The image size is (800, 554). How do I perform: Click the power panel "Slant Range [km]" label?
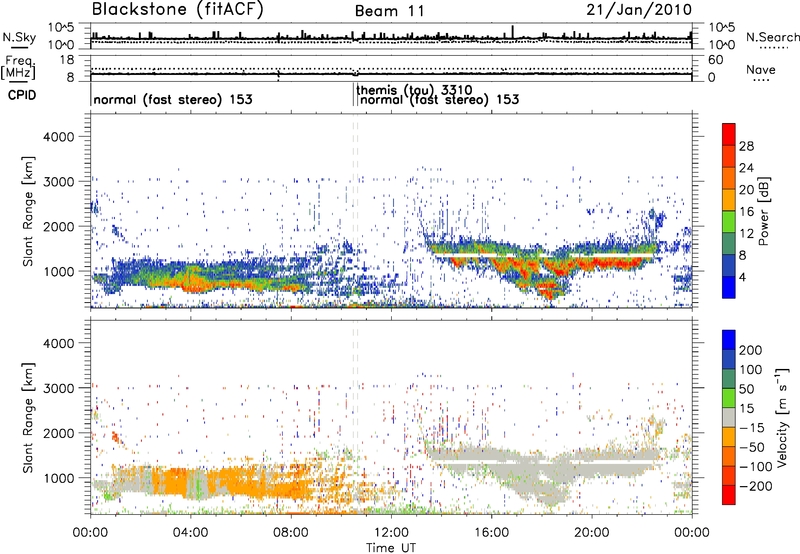coord(28,211)
